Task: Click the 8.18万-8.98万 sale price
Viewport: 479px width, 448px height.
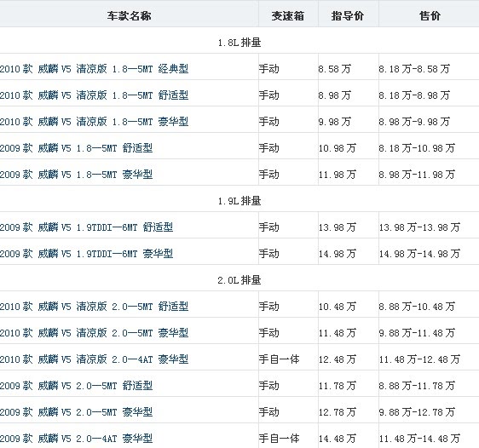Action: pyautogui.click(x=414, y=95)
